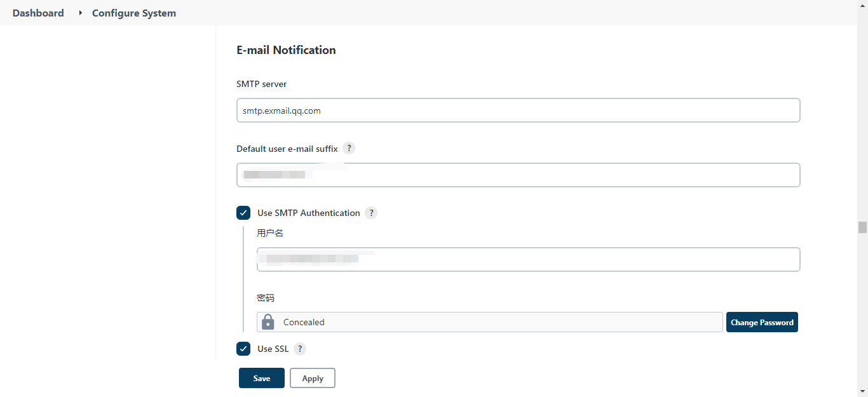
Task: Click the lock icon beside Concealed password
Action: [x=268, y=322]
